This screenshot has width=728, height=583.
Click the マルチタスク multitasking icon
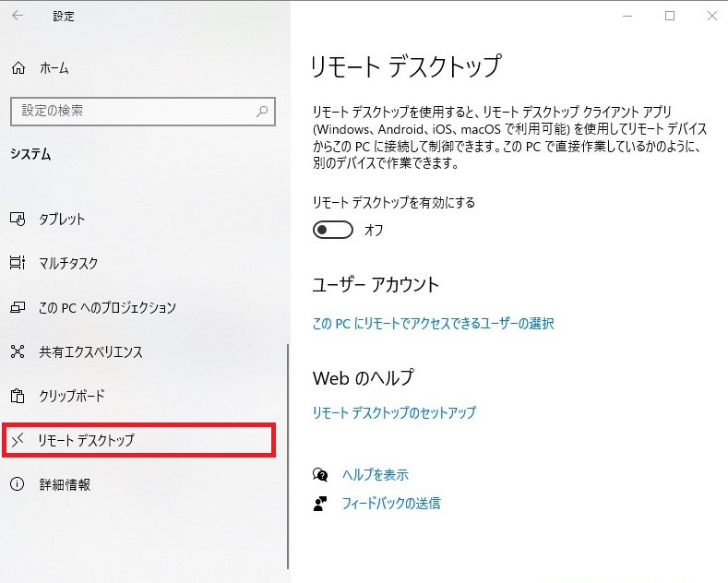(x=18, y=263)
